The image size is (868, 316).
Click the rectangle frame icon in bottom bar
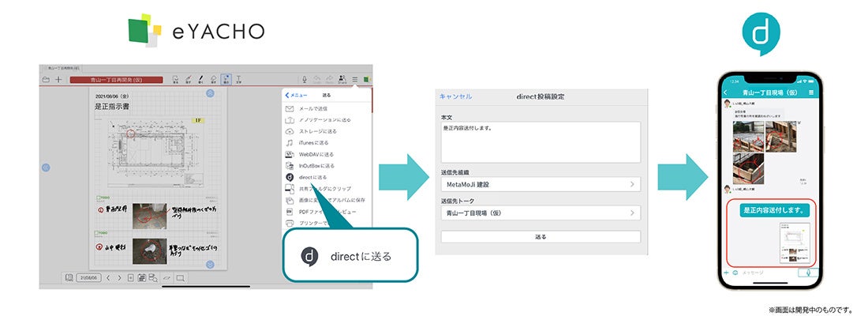(180, 278)
